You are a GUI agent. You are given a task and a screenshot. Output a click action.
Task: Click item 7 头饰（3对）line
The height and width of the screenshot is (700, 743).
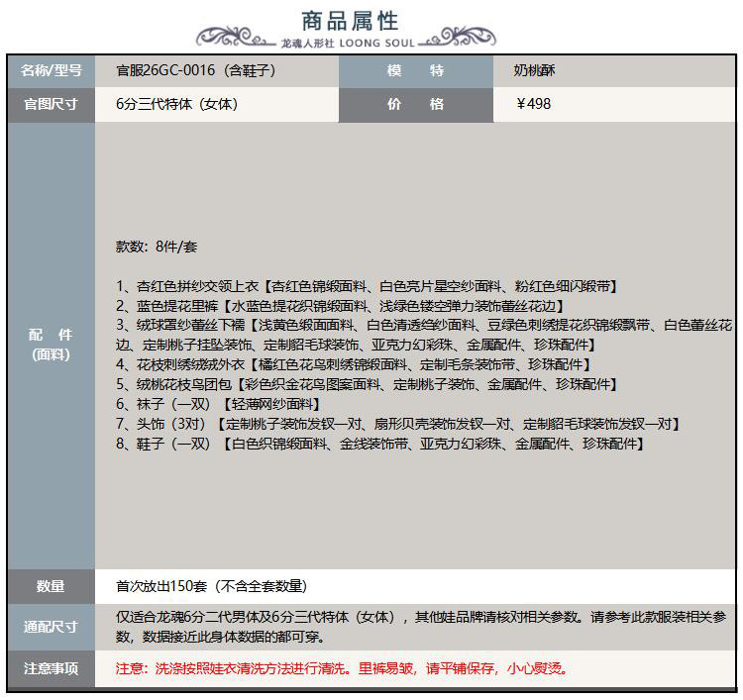(x=398, y=424)
